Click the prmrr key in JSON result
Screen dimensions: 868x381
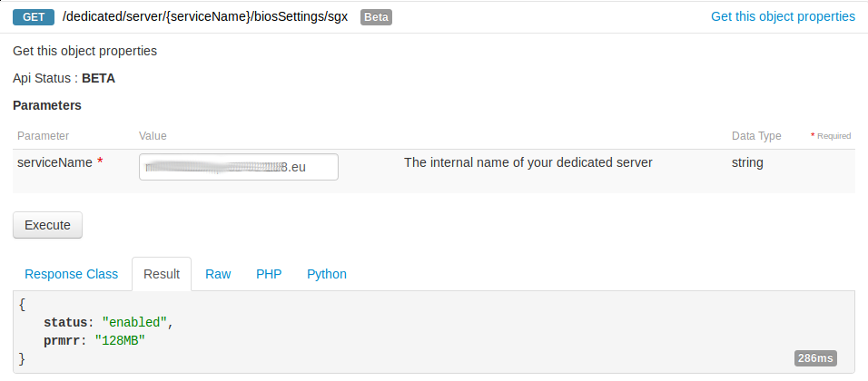(63, 338)
